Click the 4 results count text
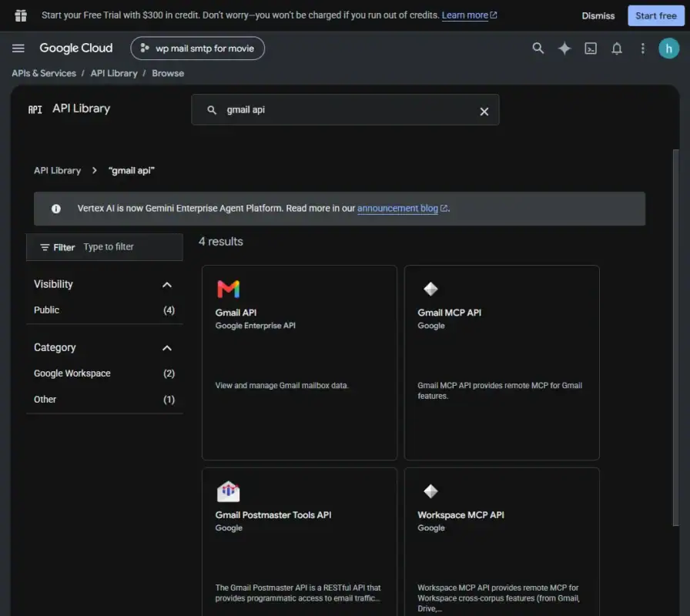This screenshot has width=690, height=616. pos(220,242)
